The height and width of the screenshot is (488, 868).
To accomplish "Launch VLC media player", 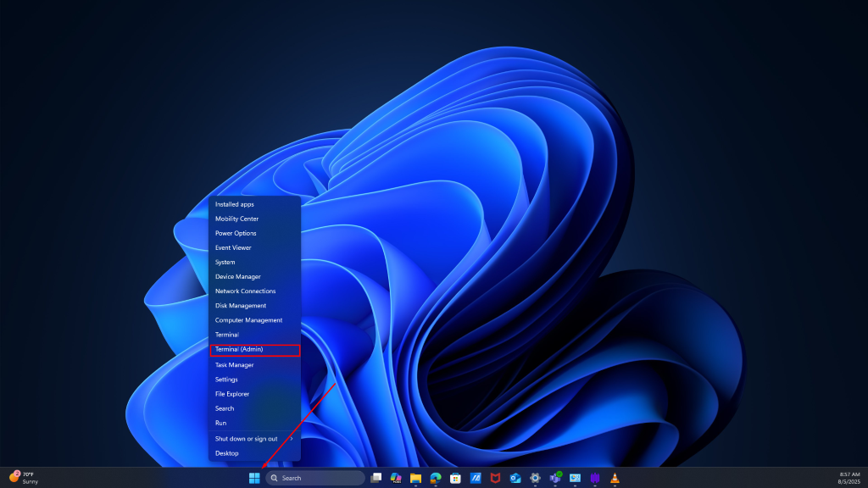I will 615,477.
